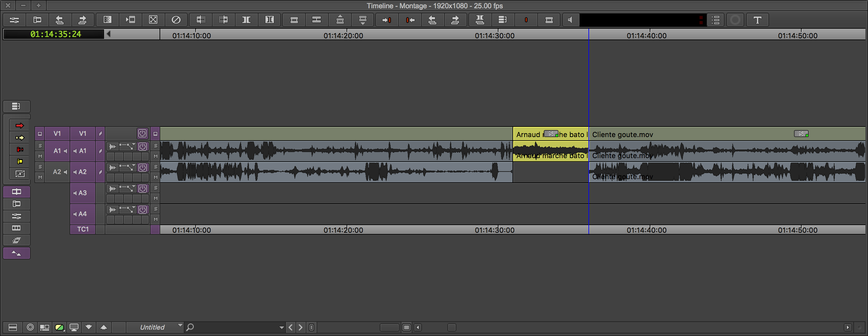The image size is (868, 336).
Task: Toggle power button on A3 track
Action: click(143, 188)
